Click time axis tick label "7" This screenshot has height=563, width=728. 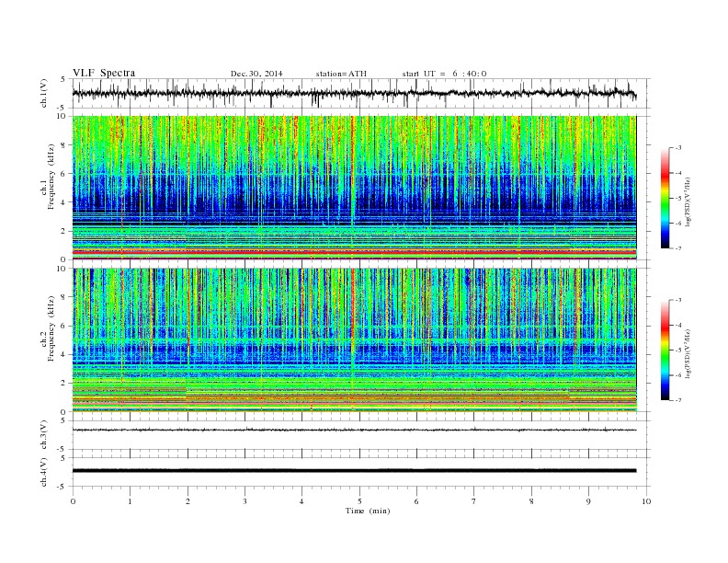click(474, 501)
